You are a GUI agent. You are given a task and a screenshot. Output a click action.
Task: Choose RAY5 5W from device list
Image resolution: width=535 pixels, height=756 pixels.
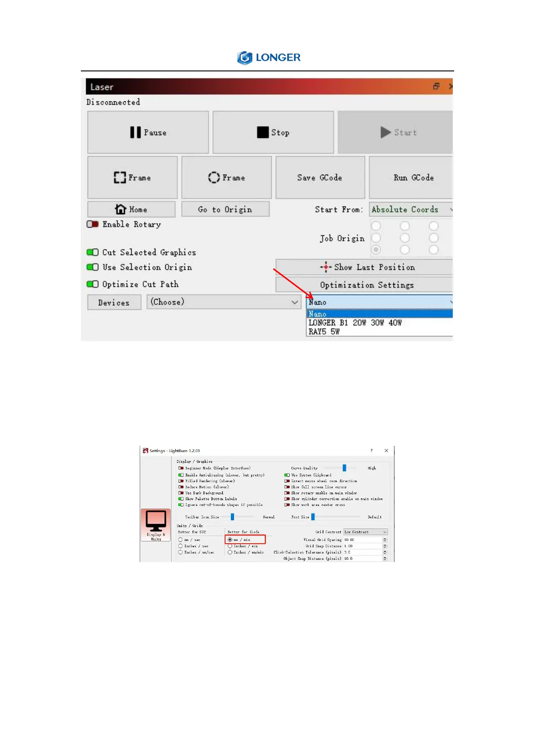(380, 331)
